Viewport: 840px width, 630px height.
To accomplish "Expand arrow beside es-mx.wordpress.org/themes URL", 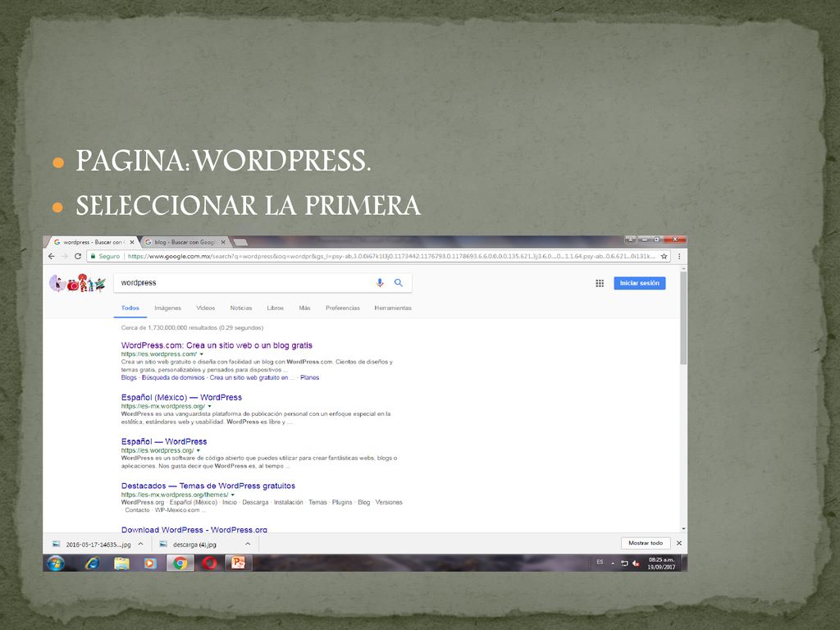I will coord(232,495).
